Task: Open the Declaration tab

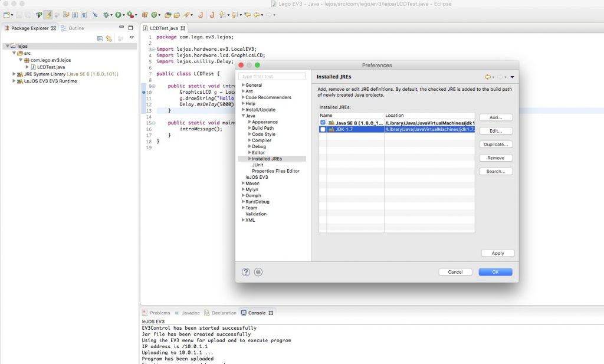Action: coord(220,313)
